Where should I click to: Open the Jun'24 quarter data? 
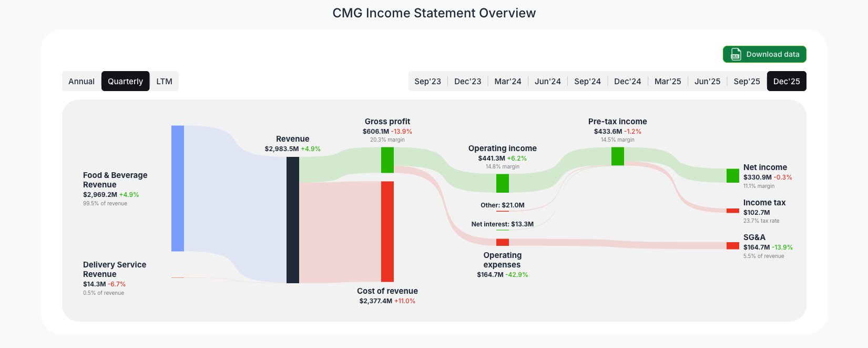(548, 81)
